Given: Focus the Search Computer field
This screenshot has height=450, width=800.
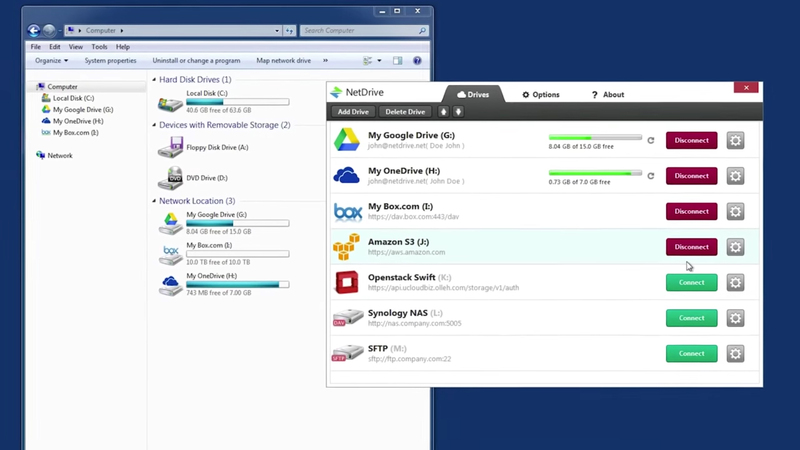Looking at the screenshot, I should (x=364, y=31).
